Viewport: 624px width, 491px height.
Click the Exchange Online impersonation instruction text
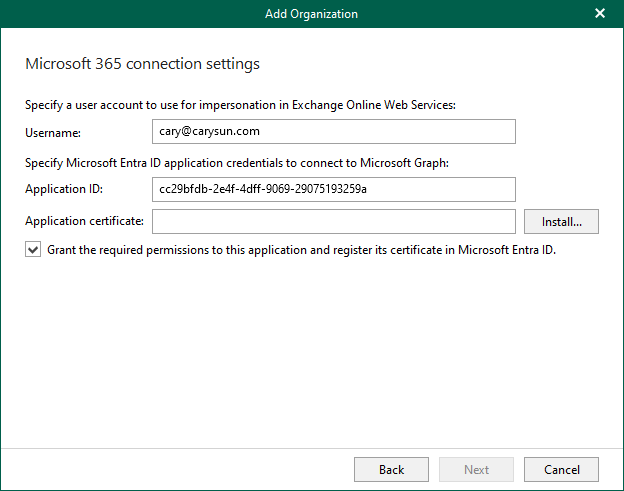pyautogui.click(x=246, y=104)
